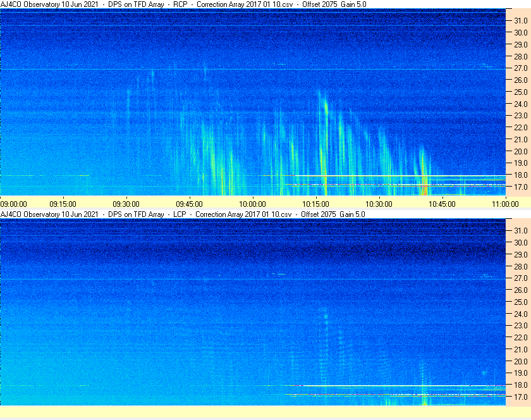Click the 10:30:00 time axis label
The height and width of the screenshot is (420, 531).
pos(379,204)
